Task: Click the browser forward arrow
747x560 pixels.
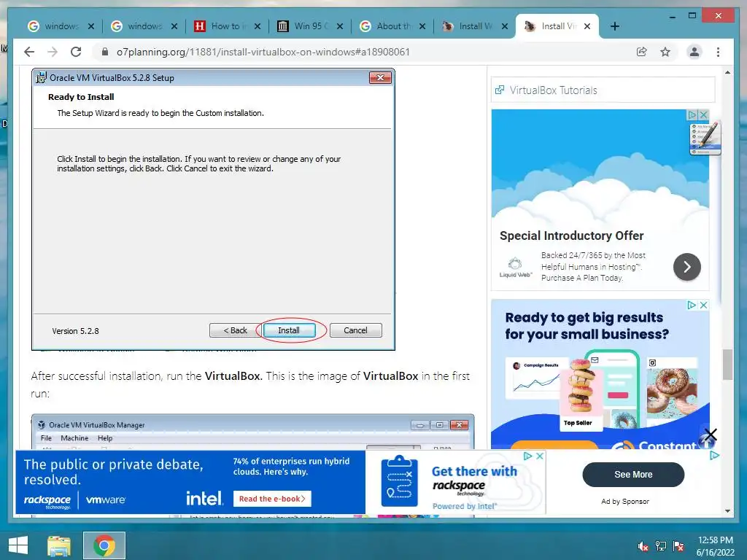Action: click(x=53, y=52)
